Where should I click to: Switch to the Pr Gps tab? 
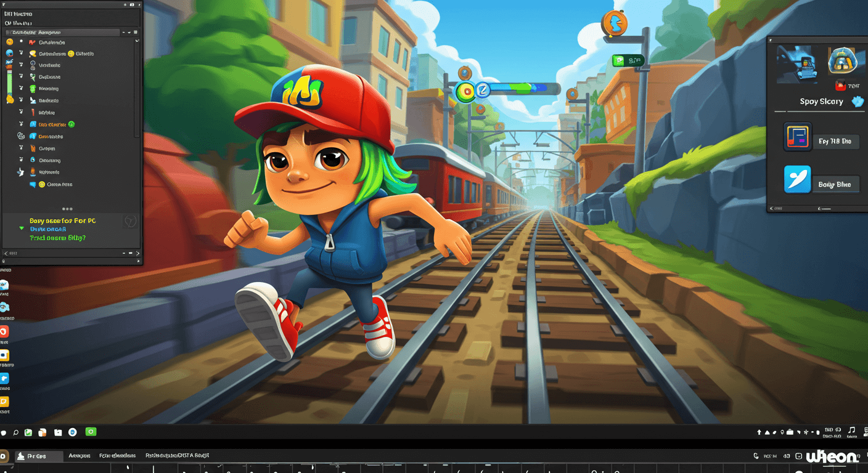tap(38, 456)
